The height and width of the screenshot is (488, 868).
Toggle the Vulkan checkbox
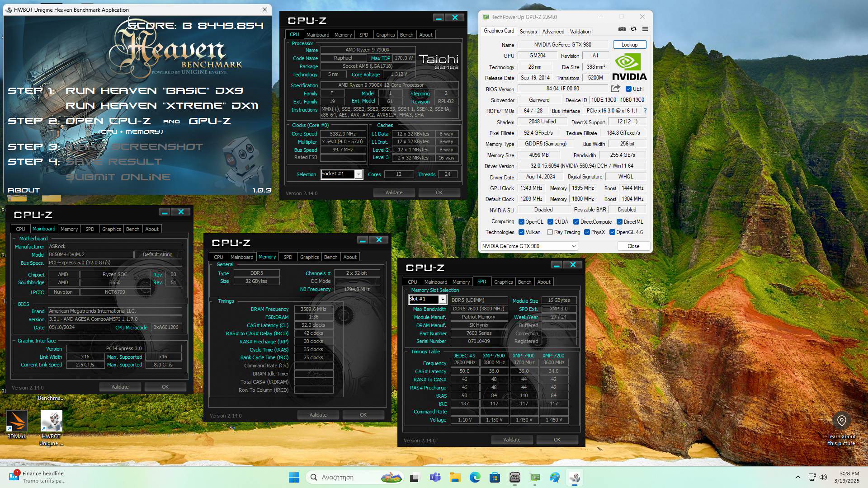(x=521, y=232)
